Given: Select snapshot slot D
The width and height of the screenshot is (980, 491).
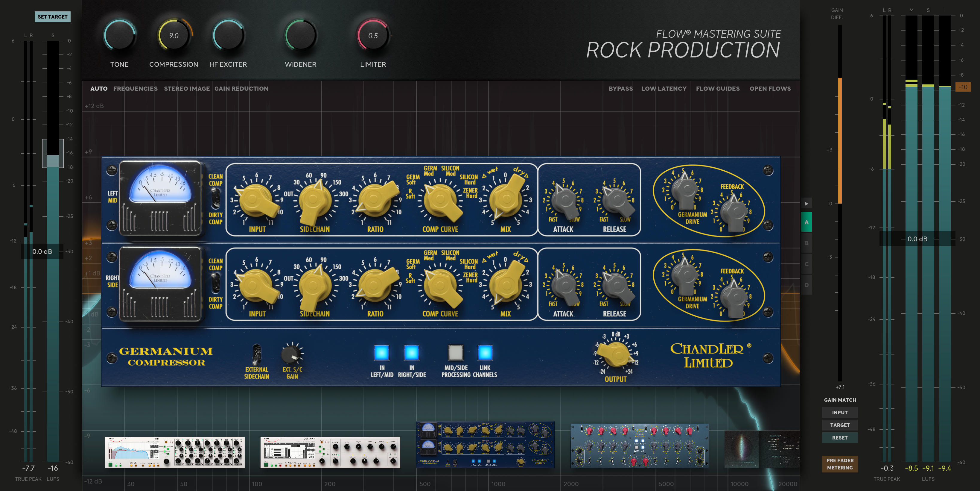Looking at the screenshot, I should pyautogui.click(x=806, y=285).
